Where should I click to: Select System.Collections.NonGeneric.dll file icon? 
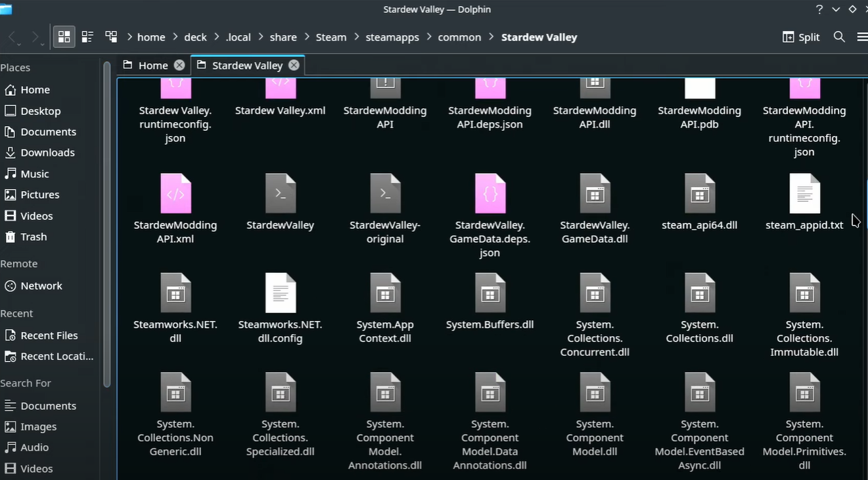[x=175, y=393]
